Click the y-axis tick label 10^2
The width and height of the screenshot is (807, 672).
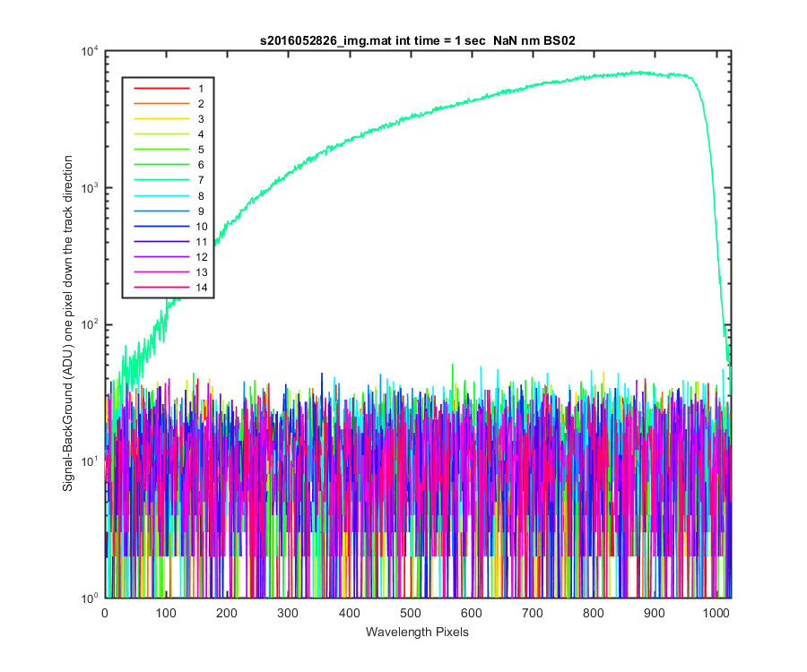(x=90, y=325)
